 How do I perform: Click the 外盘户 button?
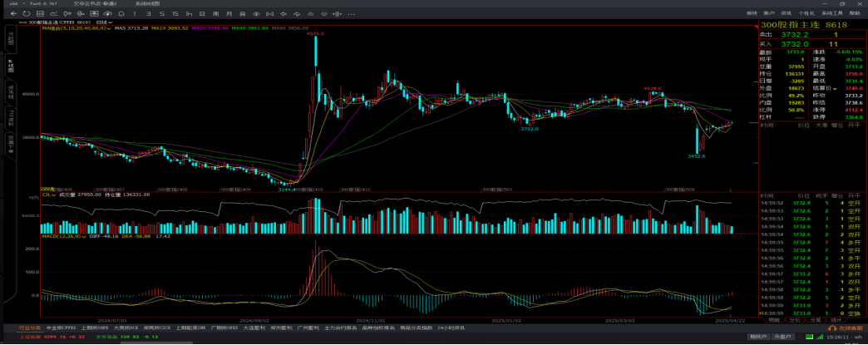(782, 338)
